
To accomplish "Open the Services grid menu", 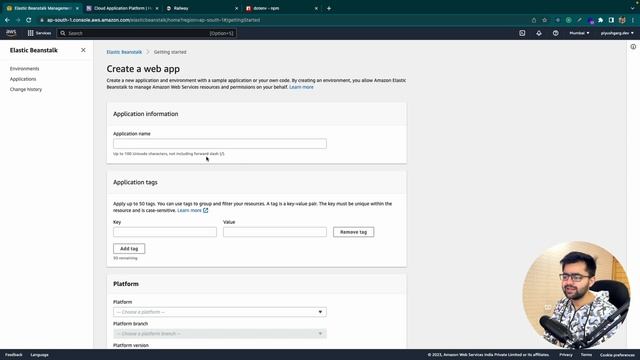I will (x=39, y=33).
